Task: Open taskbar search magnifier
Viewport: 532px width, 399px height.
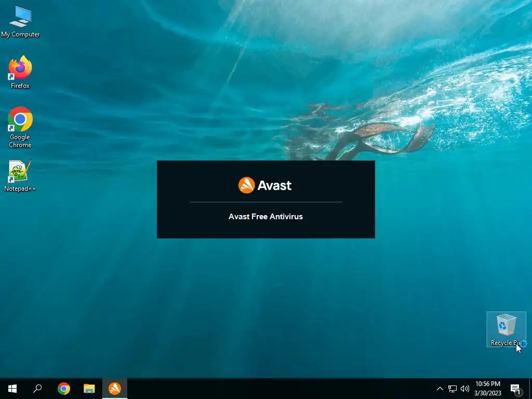Action: [37, 389]
